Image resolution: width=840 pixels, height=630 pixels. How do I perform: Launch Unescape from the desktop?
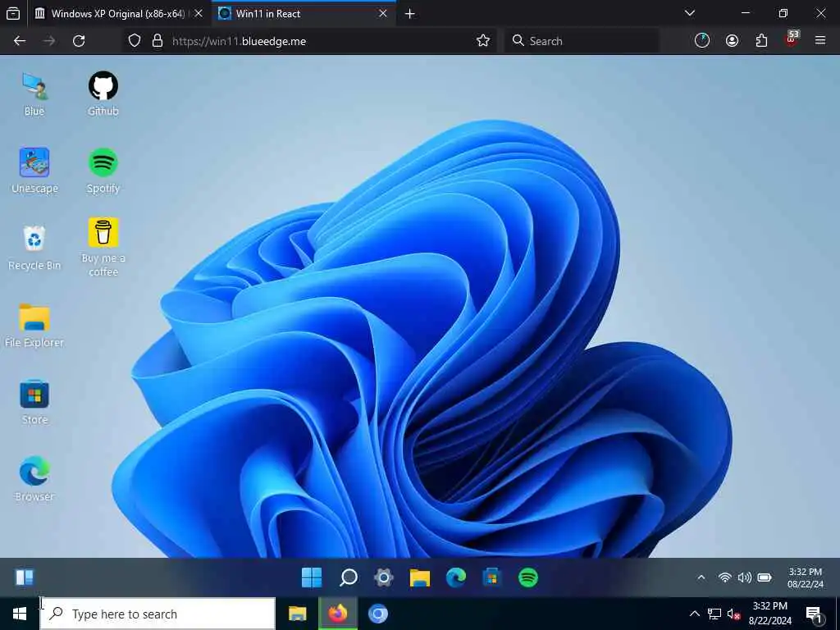tap(34, 171)
